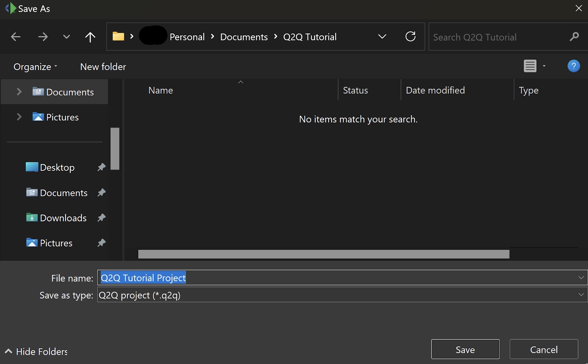Open more view options dropdown arrow
This screenshot has width=588, height=364.
click(544, 66)
